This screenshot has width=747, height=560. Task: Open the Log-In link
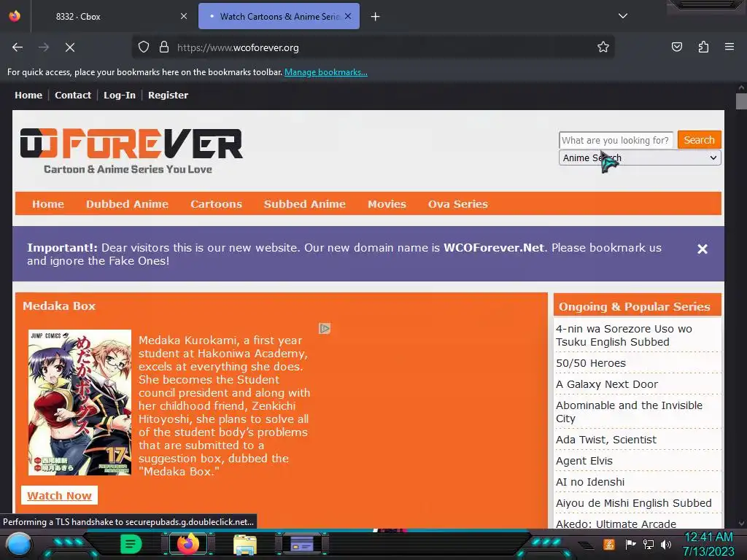coord(120,96)
